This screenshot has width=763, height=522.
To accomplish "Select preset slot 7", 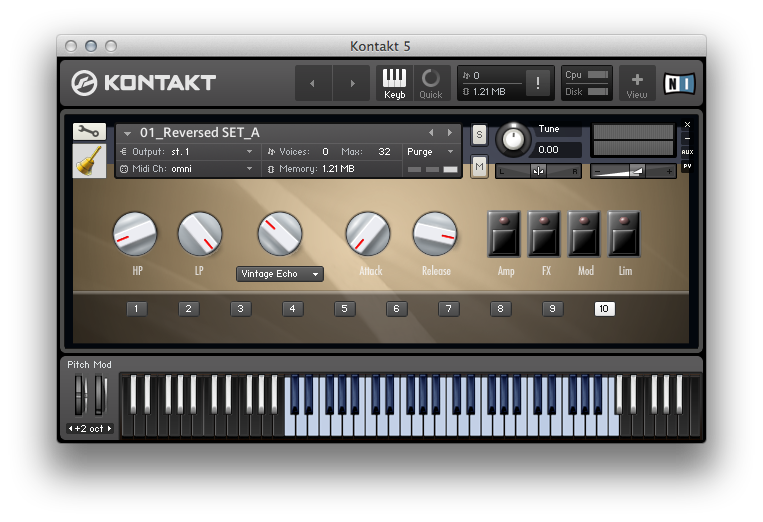I will pyautogui.click(x=449, y=309).
